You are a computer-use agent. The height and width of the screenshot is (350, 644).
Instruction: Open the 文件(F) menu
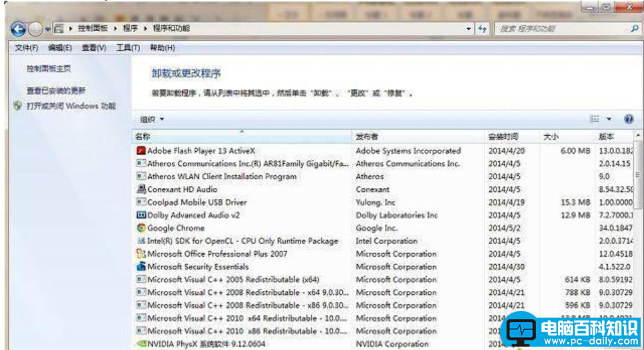point(26,48)
